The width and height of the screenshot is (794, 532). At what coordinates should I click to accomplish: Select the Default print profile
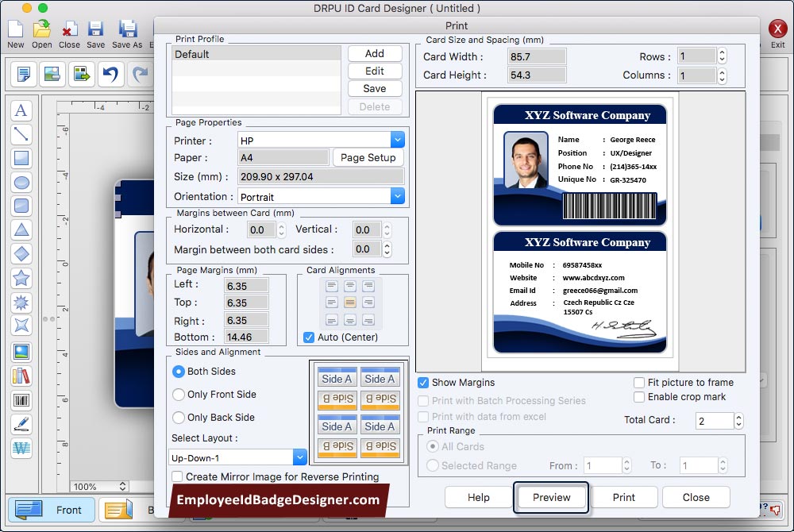(256, 54)
